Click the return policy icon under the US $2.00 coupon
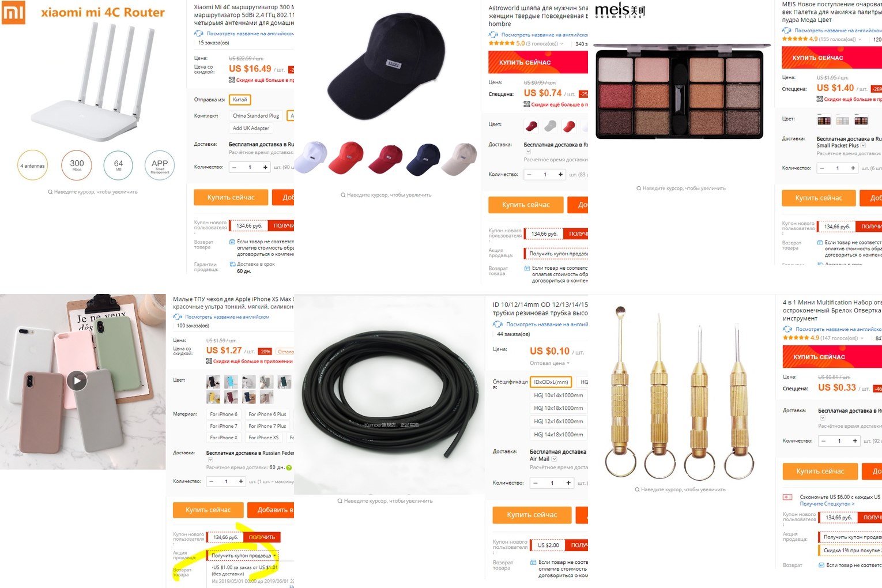Screen dimensions: 882x588 [533, 562]
